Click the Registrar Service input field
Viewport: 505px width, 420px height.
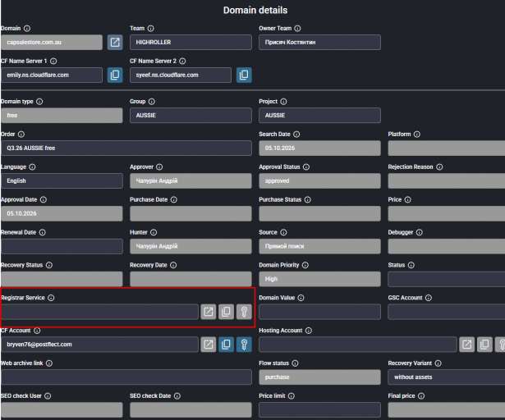coord(99,312)
